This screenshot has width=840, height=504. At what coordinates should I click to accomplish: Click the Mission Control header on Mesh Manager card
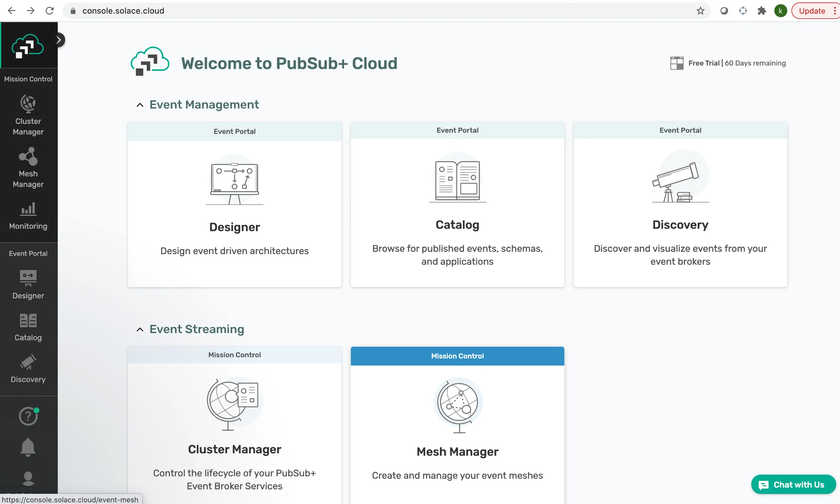[x=457, y=356]
